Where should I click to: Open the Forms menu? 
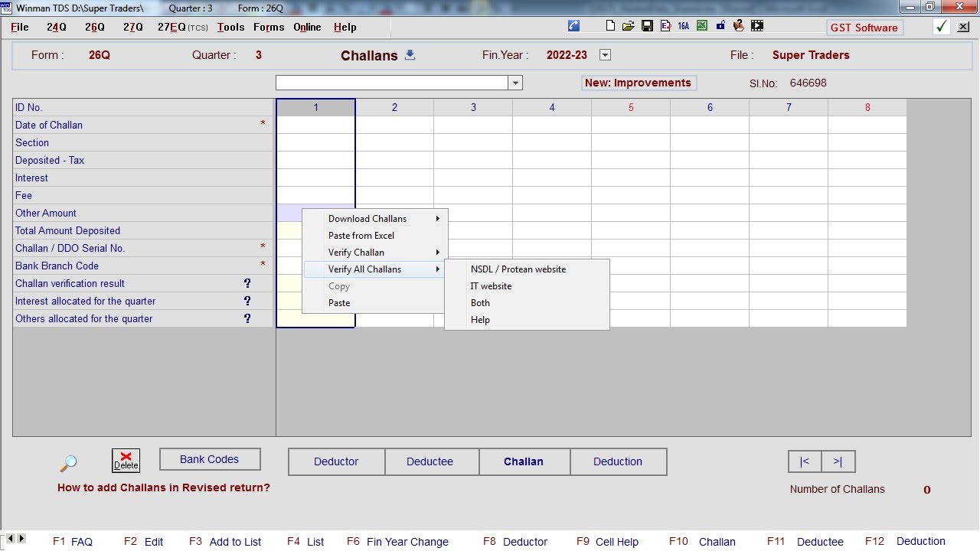coord(269,27)
